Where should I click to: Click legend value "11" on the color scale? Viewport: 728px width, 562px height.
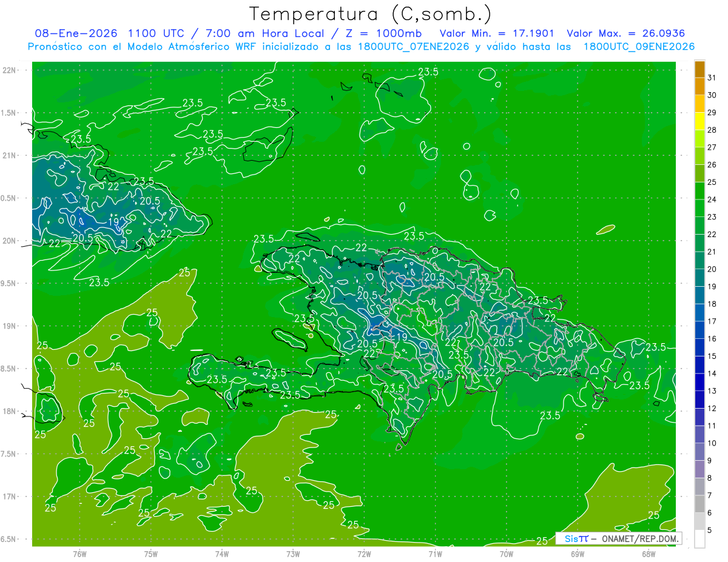pos(712,426)
